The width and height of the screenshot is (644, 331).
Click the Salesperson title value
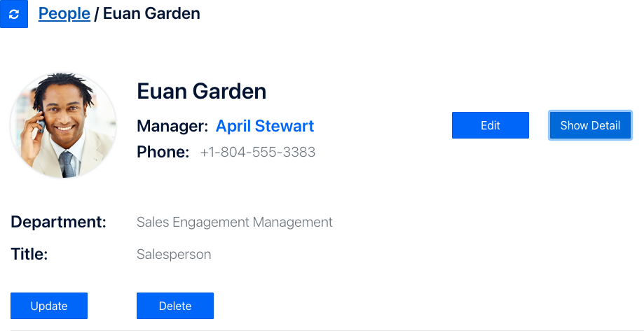[x=174, y=254]
